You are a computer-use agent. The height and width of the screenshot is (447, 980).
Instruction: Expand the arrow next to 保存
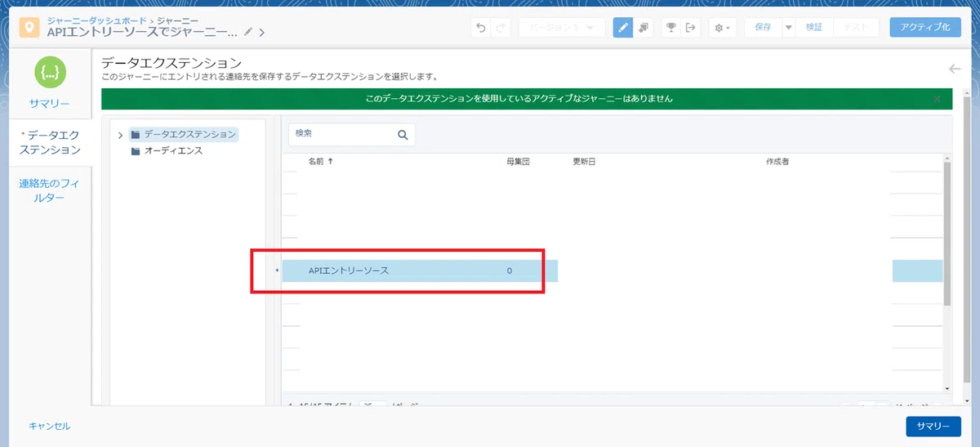pos(788,28)
